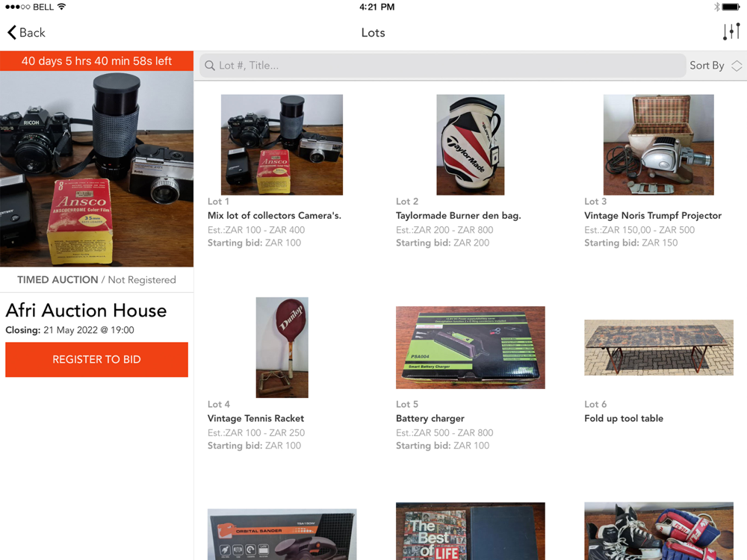Screen dimensions: 747x560
Task: Click 'Starting bid: ZAR 150' text
Action: click(x=631, y=243)
